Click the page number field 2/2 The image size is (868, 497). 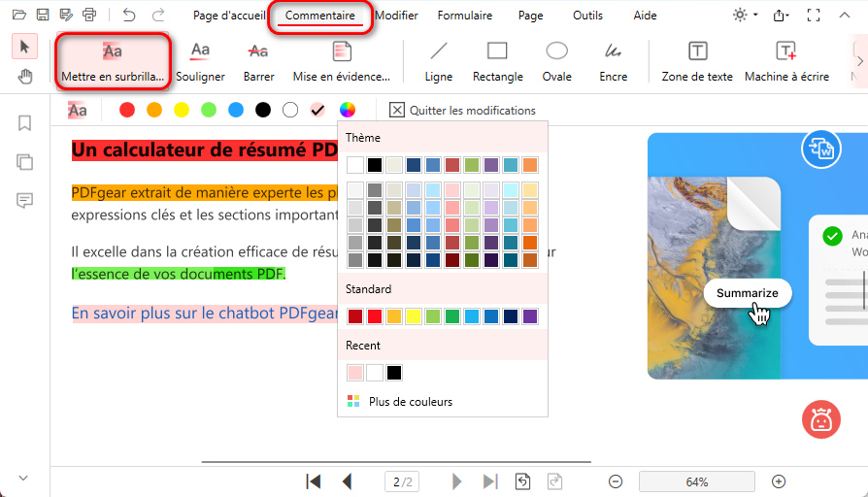tap(402, 481)
